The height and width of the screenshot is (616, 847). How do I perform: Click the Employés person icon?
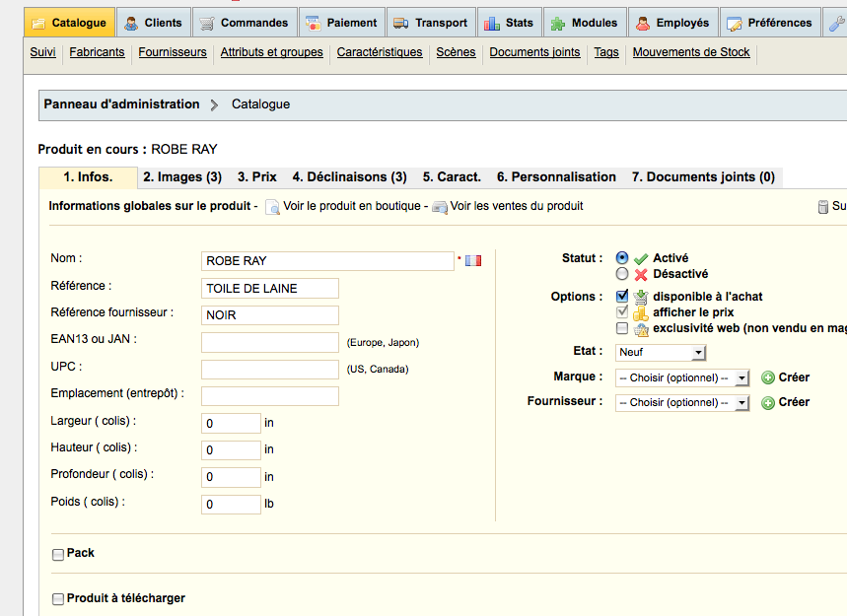(x=643, y=24)
